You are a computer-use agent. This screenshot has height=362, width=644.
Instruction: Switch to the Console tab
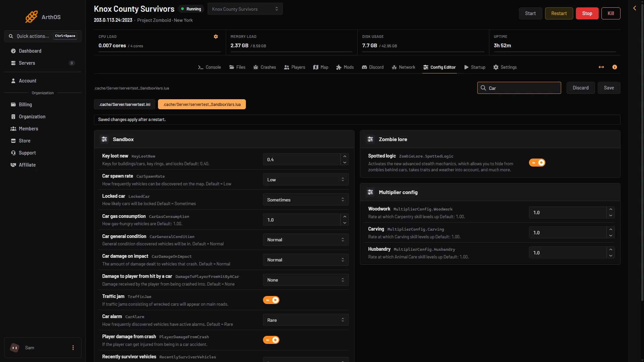210,67
